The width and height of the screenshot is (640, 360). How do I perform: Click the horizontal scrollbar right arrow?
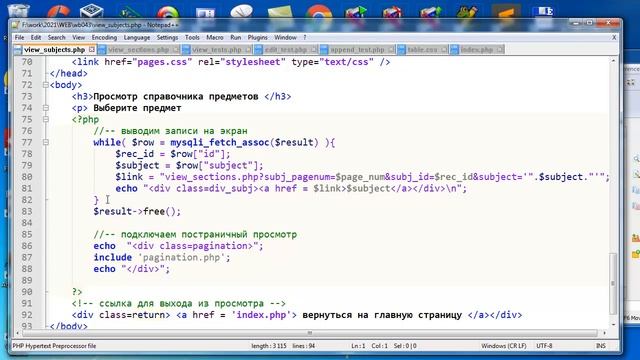click(x=604, y=333)
